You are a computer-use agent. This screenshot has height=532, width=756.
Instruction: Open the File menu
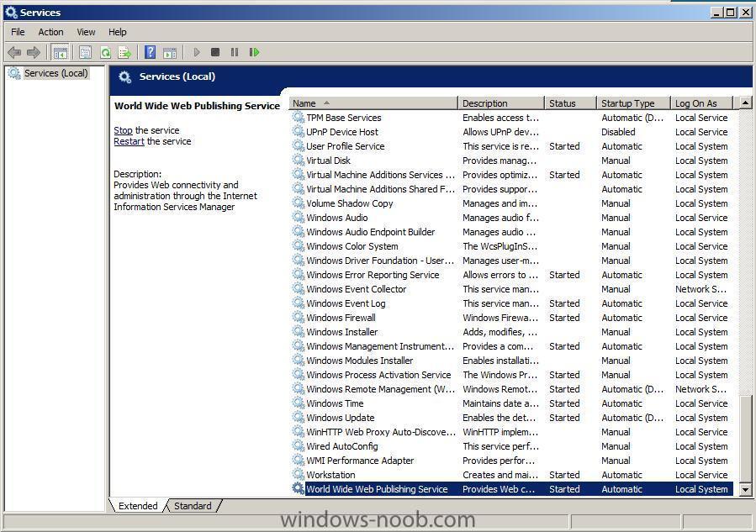(18, 32)
